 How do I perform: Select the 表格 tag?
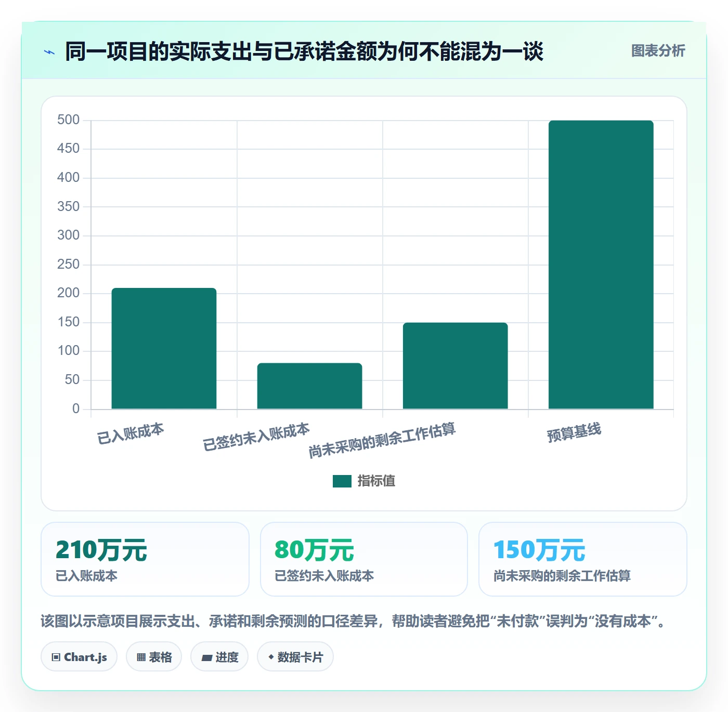click(154, 657)
